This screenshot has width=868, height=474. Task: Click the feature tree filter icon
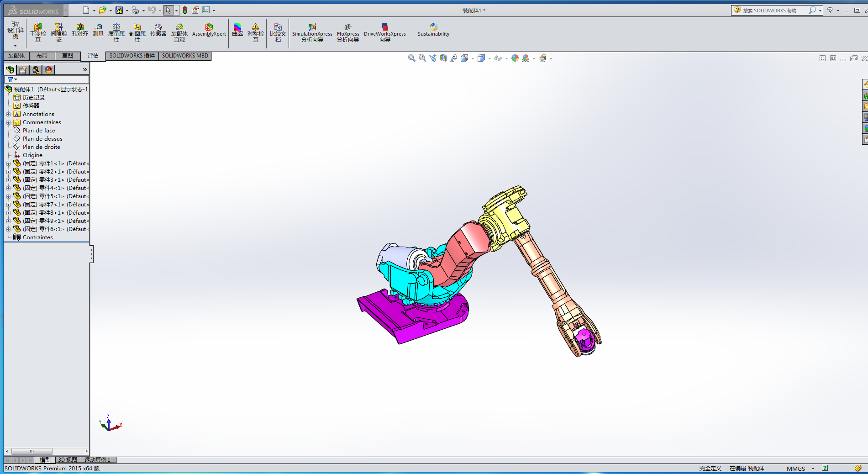coord(10,79)
